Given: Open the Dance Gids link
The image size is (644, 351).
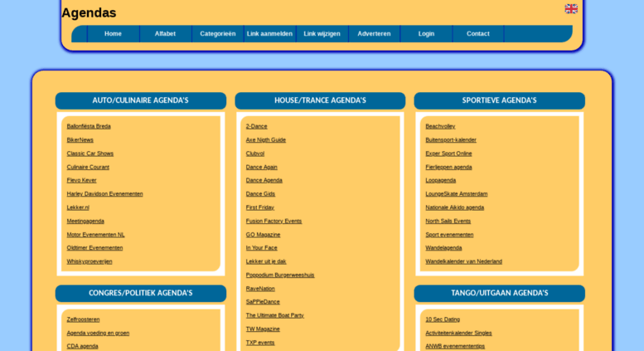Looking at the screenshot, I should point(260,193).
